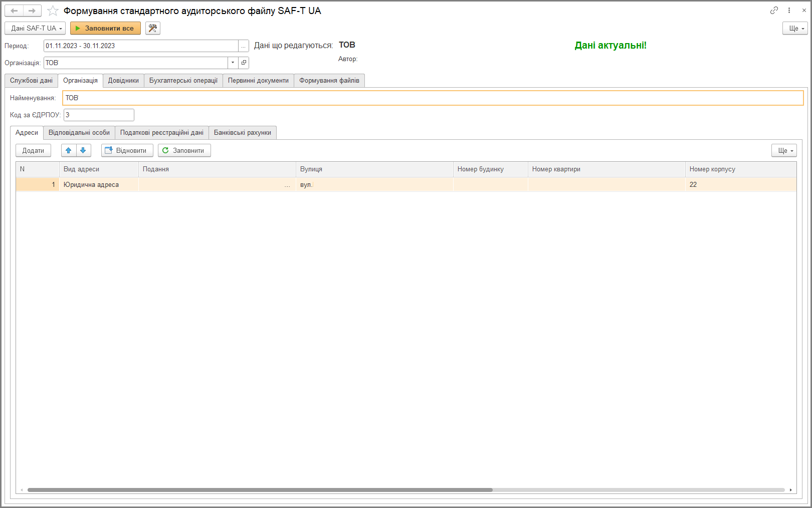Click Додати to add an address

click(x=33, y=150)
